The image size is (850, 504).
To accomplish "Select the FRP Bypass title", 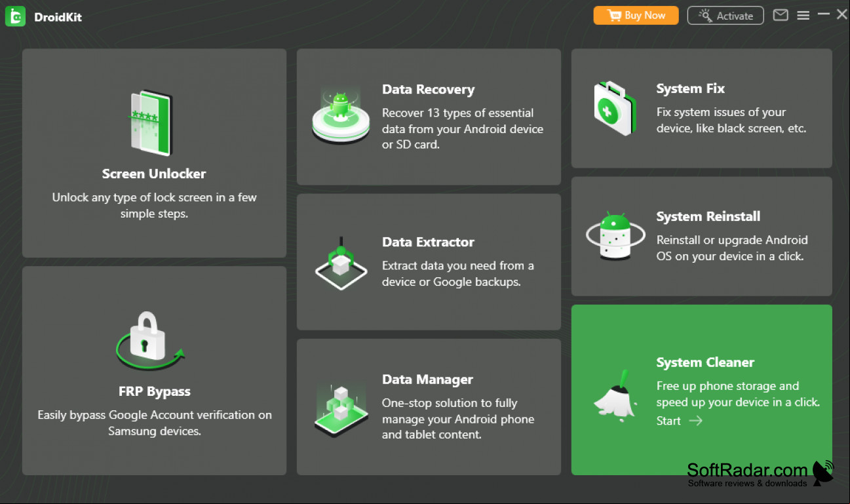I will pyautogui.click(x=155, y=391).
